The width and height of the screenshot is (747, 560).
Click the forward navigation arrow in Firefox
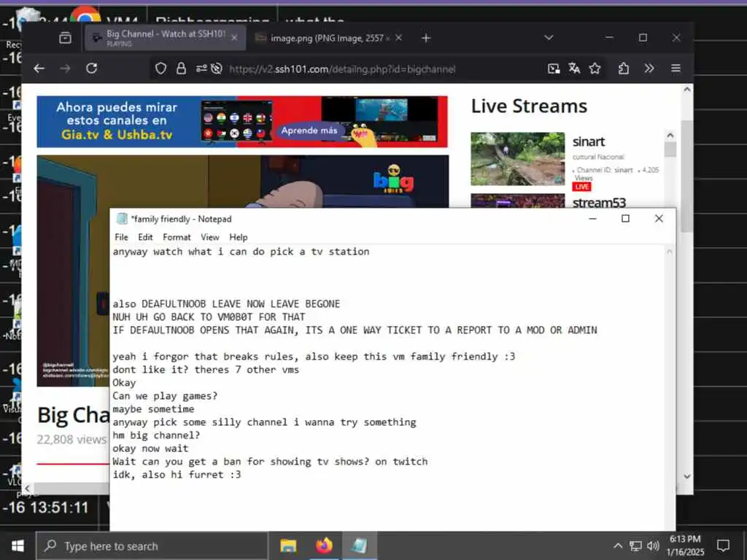point(65,69)
